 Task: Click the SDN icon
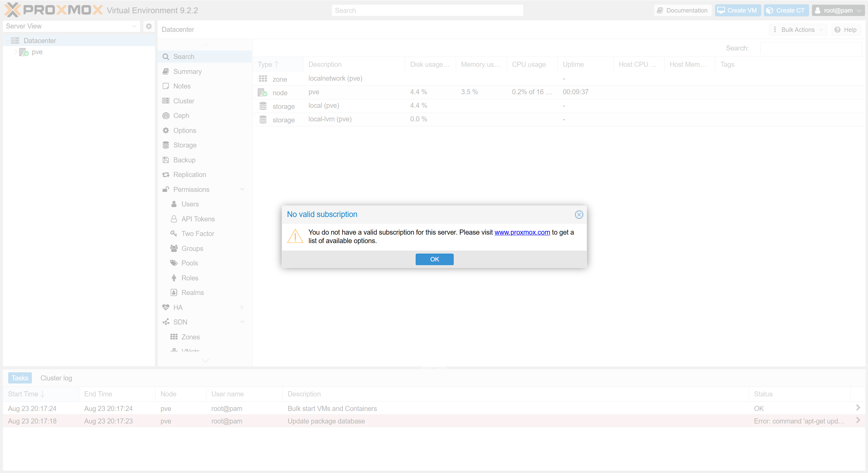pyautogui.click(x=166, y=322)
